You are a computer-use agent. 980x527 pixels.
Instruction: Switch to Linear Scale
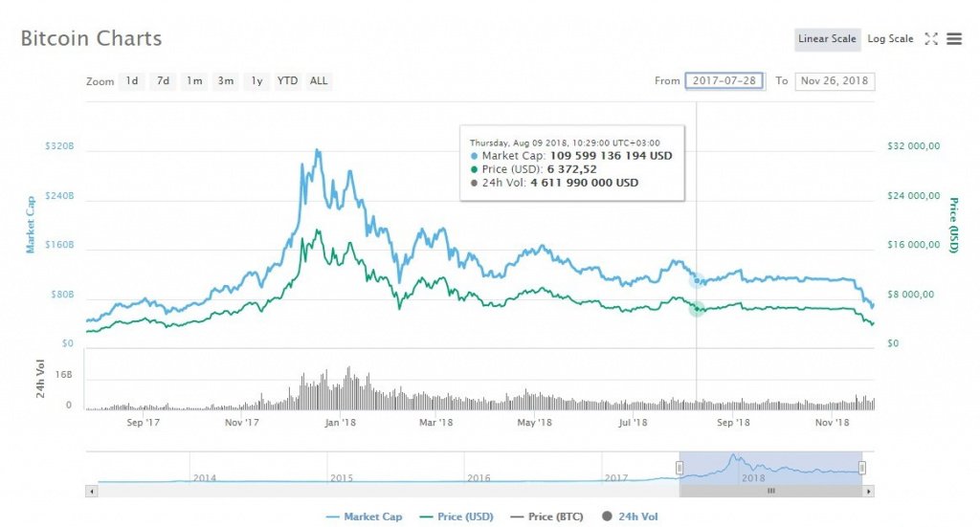click(x=826, y=39)
